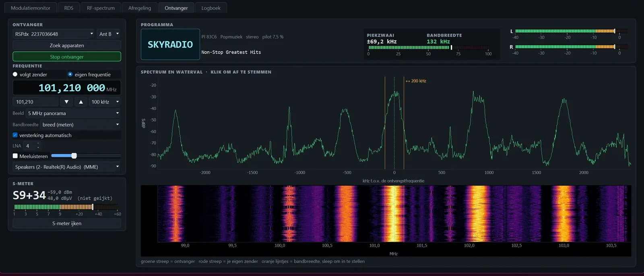The width and height of the screenshot is (644, 276).
Task: Click the ↔ 200 kHz bandwidth marker label
Action: (x=416, y=81)
